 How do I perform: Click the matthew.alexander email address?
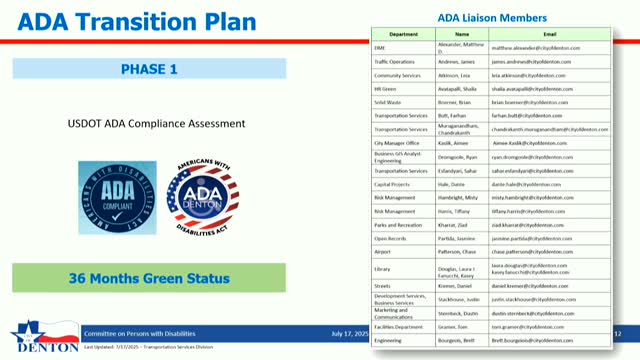(x=536, y=48)
